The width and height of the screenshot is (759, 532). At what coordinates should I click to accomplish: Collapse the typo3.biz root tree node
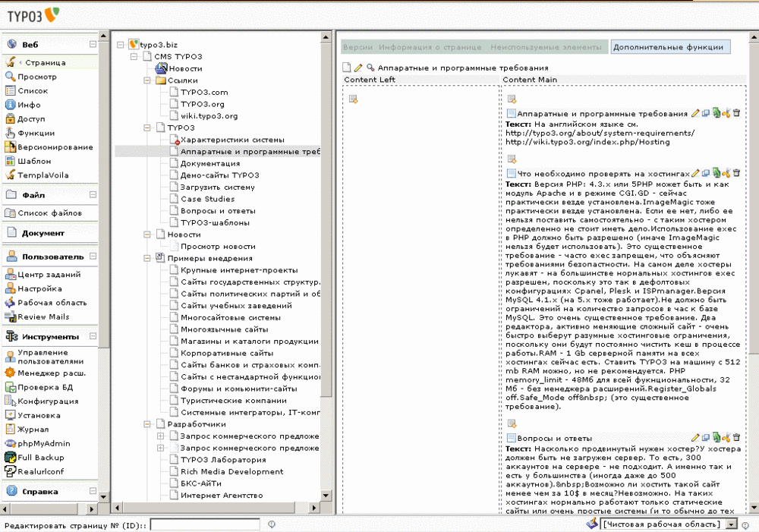point(121,45)
